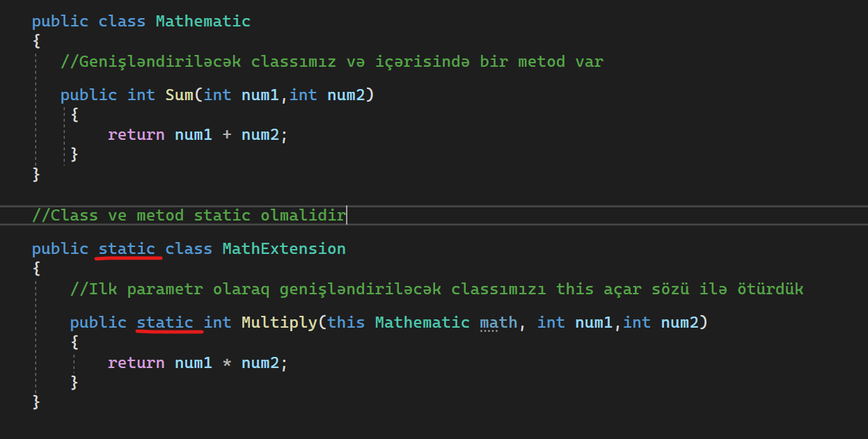Click the comment //Class ve metod static olmalidir

189,215
